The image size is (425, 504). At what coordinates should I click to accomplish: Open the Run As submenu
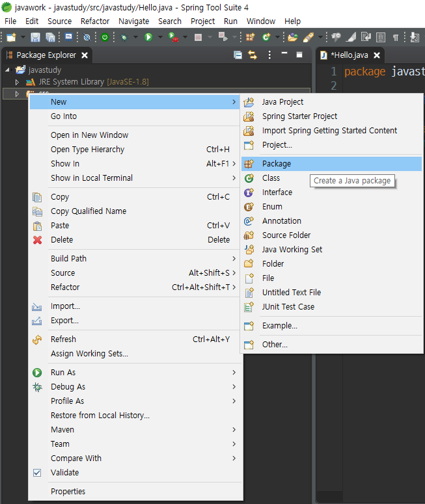pos(135,373)
